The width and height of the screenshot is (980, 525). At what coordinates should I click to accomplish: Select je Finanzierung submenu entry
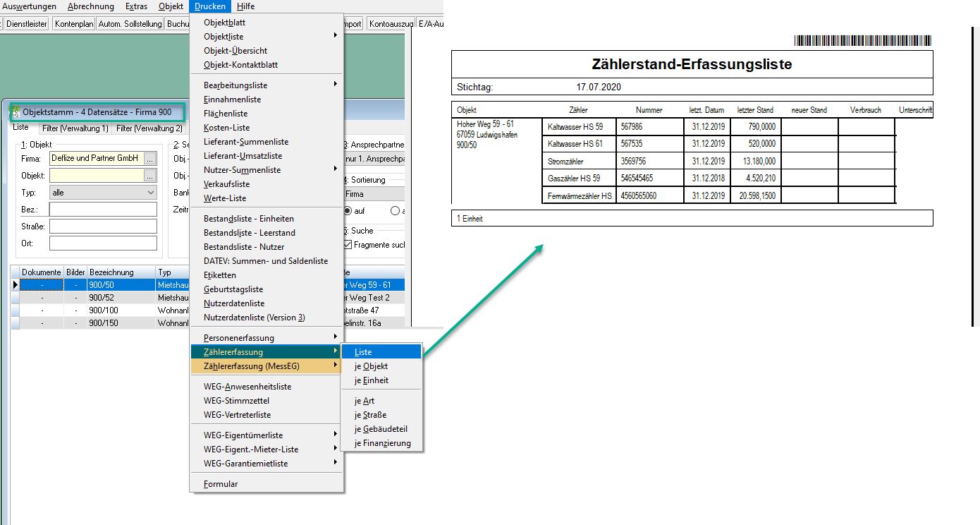[381, 443]
